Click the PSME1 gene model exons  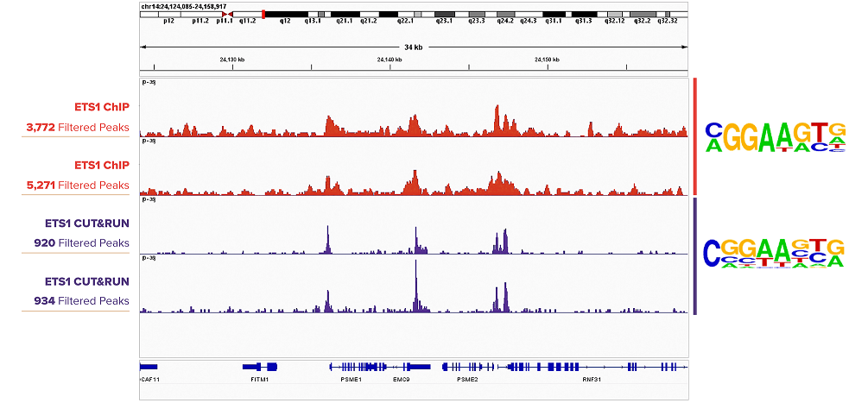coord(360,367)
